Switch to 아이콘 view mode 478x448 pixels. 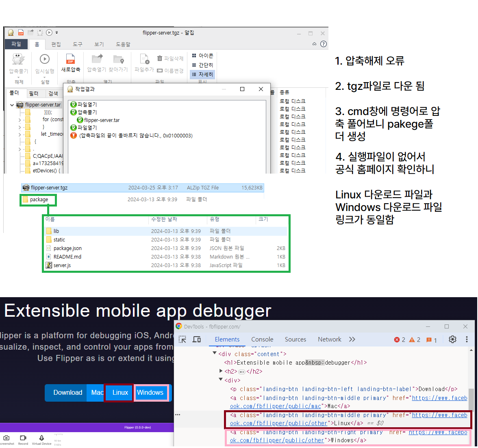[202, 56]
